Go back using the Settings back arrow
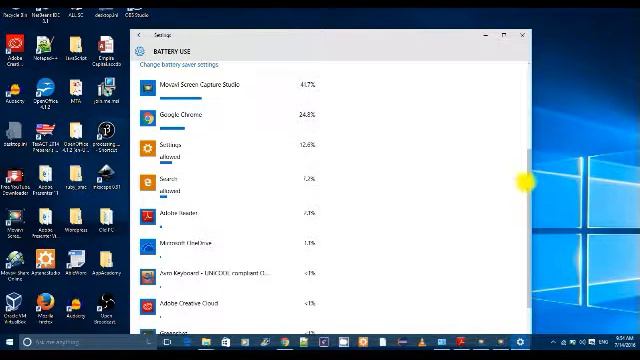The image size is (640, 360). click(x=139, y=35)
